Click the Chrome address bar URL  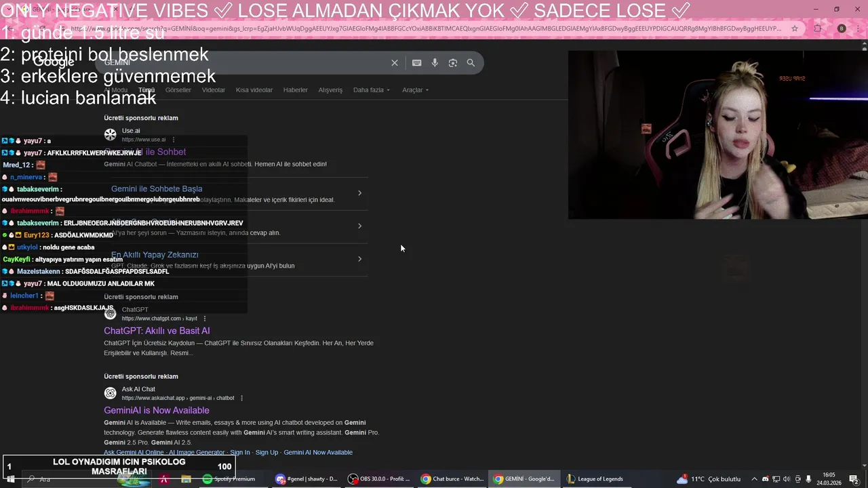426,28
